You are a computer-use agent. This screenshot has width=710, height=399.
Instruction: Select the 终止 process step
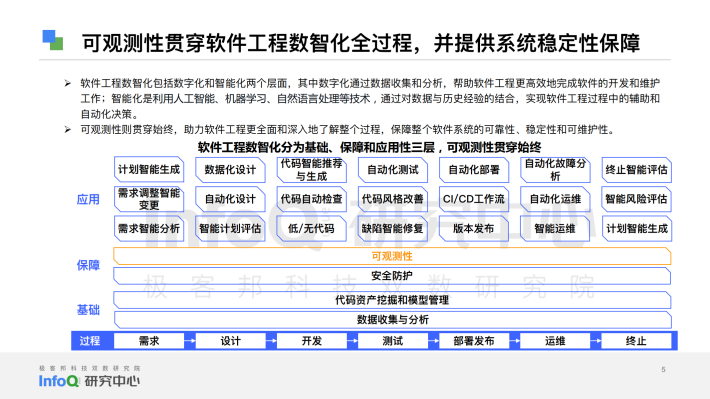(x=636, y=341)
